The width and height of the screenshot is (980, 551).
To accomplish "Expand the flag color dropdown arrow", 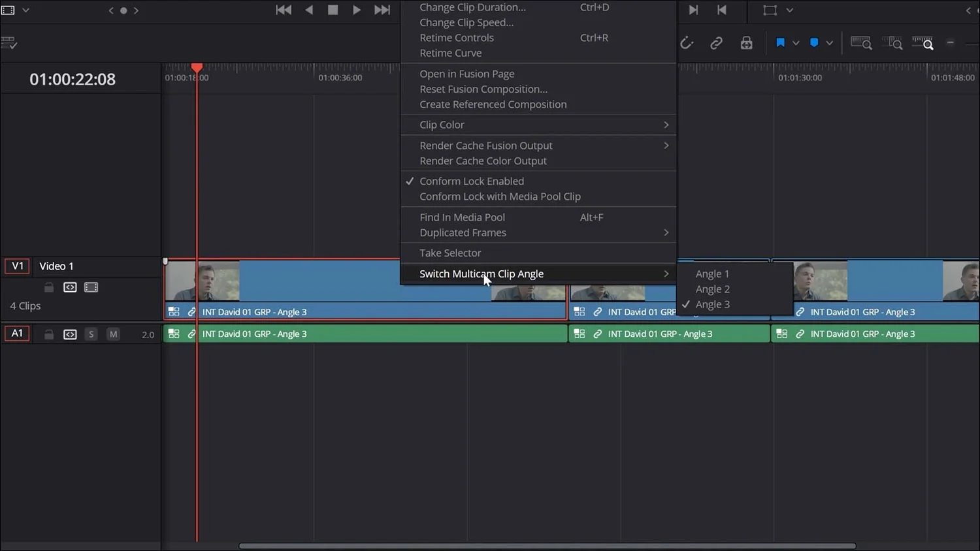I will coord(796,42).
